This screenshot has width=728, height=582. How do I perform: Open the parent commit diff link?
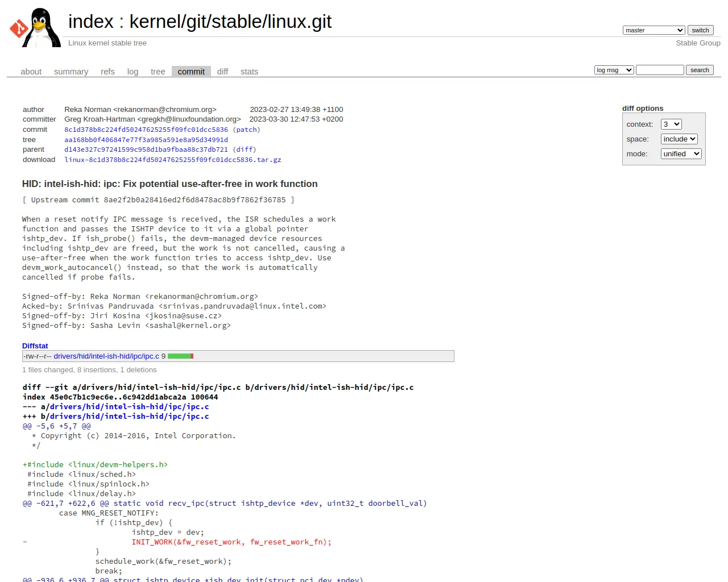pos(244,149)
